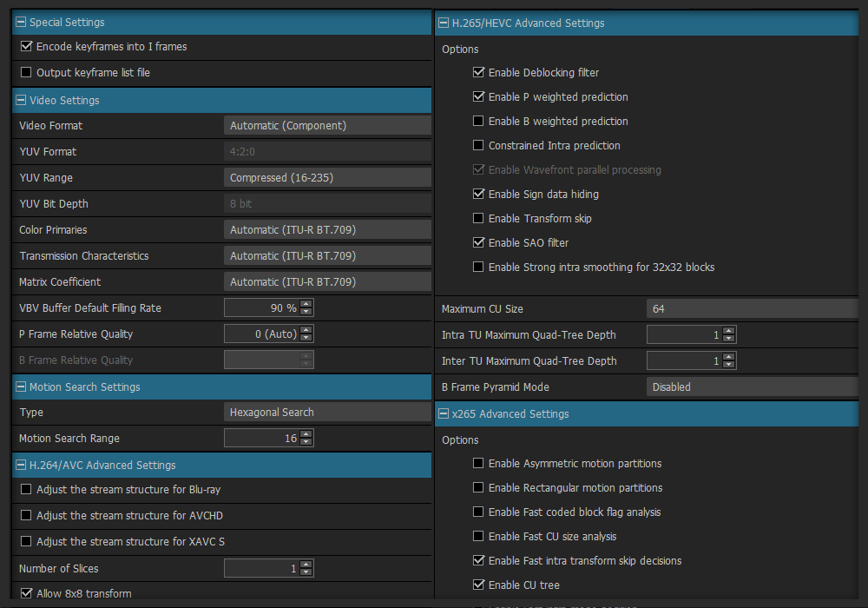
Task: Uncheck Enable SAO filter
Action: pyautogui.click(x=478, y=243)
